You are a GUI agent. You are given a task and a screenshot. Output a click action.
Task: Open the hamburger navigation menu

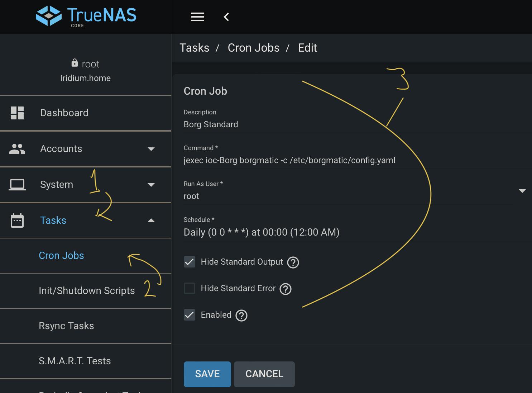[197, 16]
